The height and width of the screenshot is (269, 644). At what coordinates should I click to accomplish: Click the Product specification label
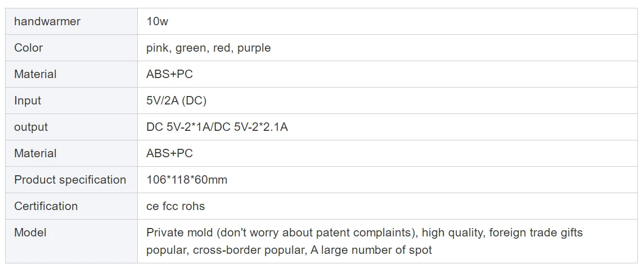pyautogui.click(x=70, y=180)
